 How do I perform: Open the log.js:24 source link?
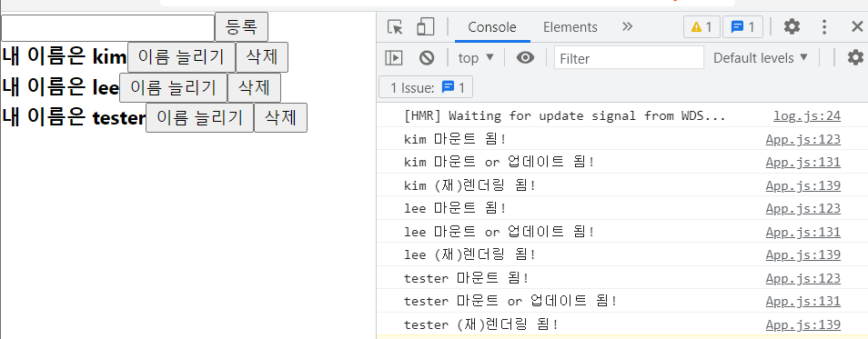[x=806, y=116]
